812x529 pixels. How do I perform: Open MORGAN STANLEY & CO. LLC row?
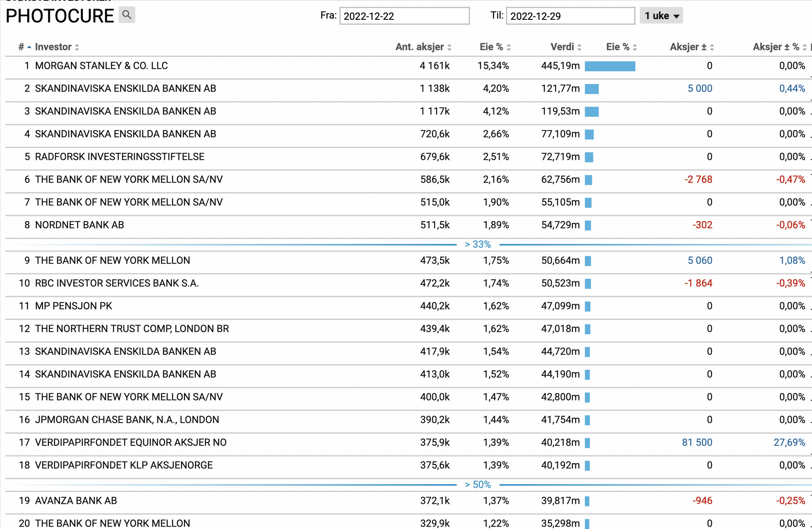pos(101,66)
